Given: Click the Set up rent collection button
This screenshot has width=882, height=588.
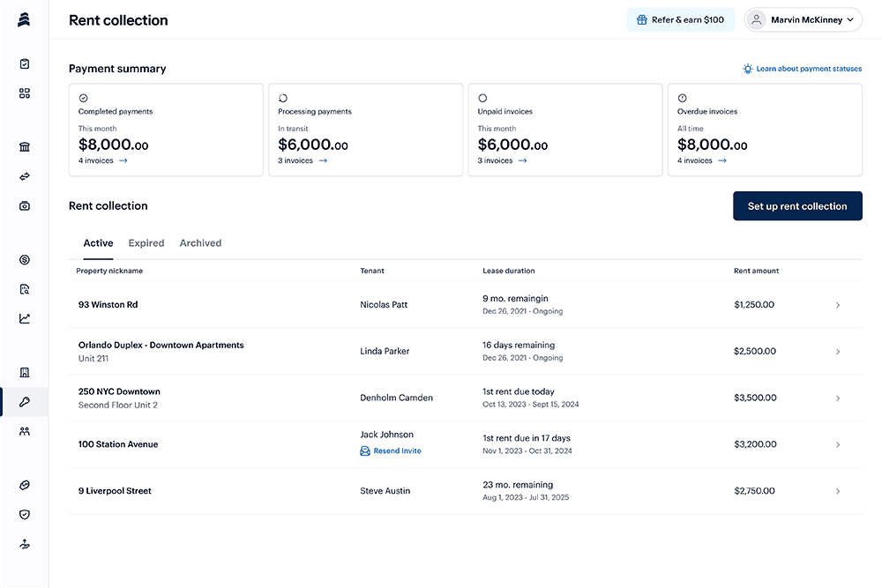Looking at the screenshot, I should 797,205.
